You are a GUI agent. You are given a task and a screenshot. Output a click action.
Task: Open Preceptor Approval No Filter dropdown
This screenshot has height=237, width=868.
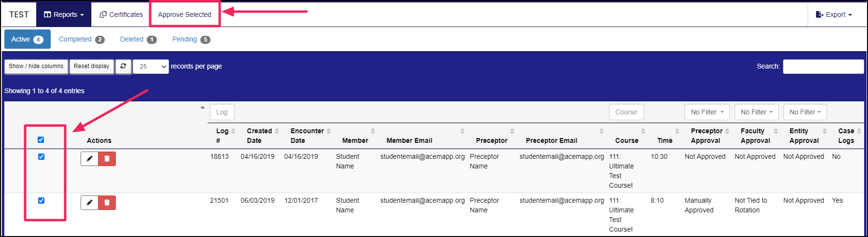click(707, 112)
